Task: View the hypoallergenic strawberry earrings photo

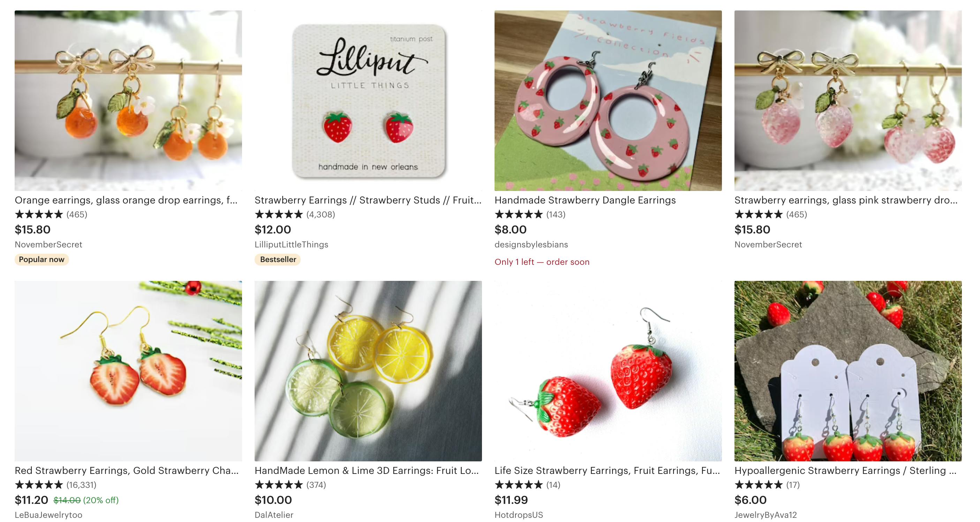Action: coord(847,371)
